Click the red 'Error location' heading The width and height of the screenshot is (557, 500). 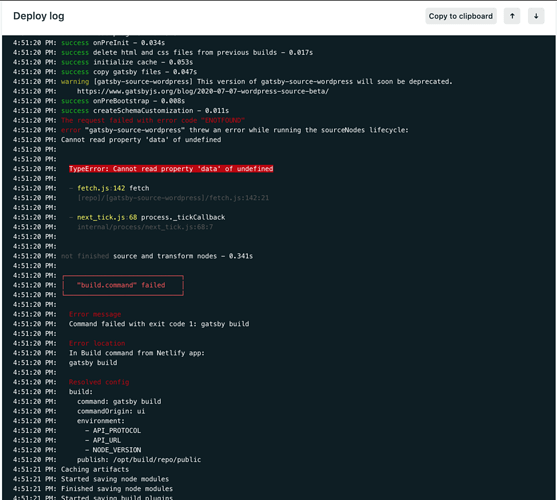[97, 343]
